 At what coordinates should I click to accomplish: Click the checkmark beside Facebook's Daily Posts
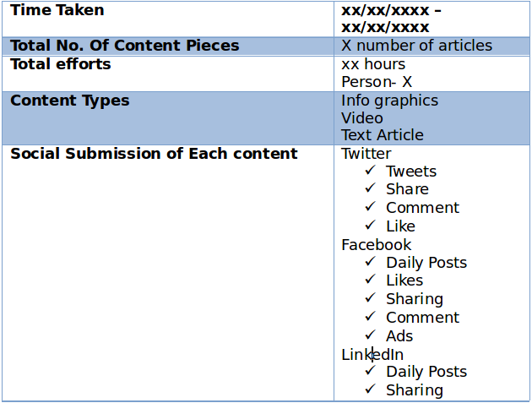point(370,262)
